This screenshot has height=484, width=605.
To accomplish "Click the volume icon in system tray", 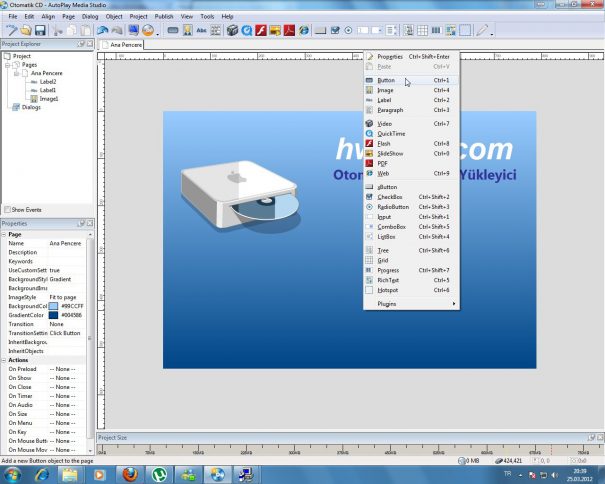I will point(555,475).
